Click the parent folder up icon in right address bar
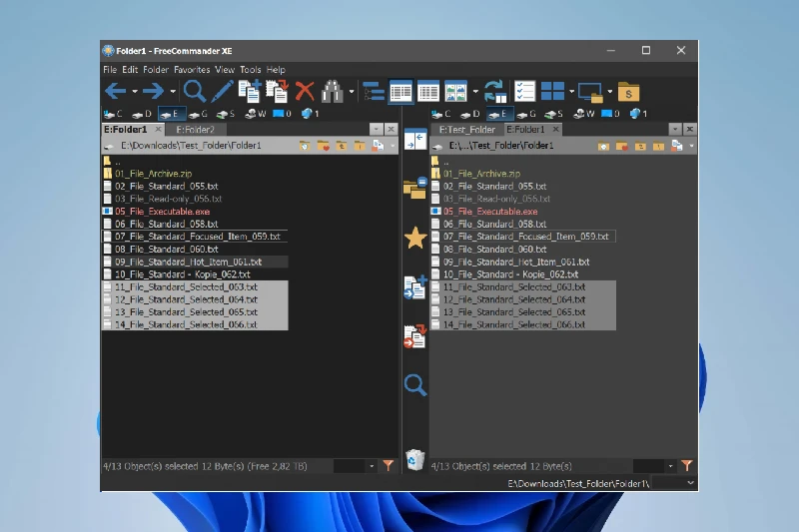The width and height of the screenshot is (799, 532). 640,146
